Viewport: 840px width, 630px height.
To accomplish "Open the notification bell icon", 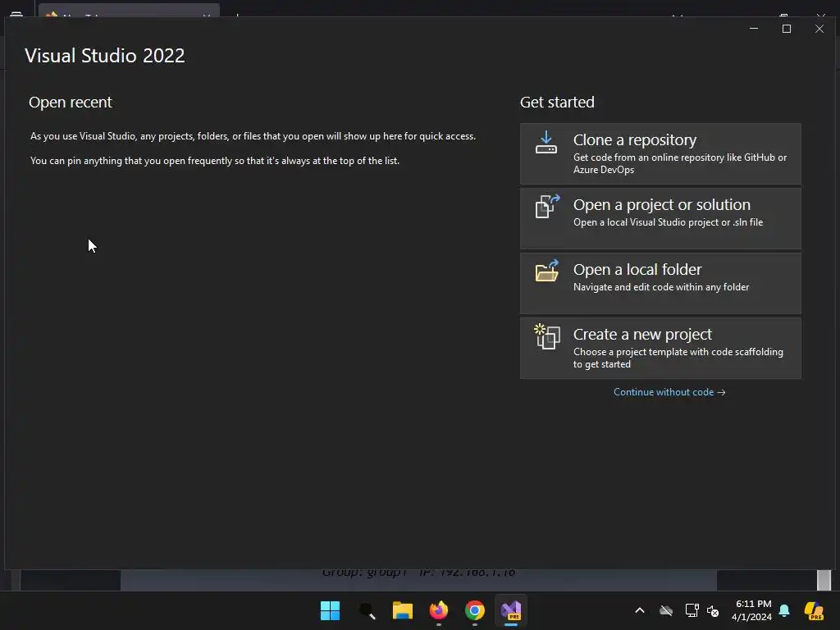I will (x=784, y=610).
